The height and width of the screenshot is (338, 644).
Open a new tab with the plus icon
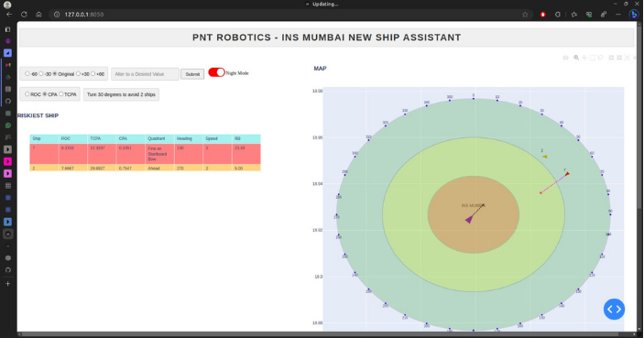(8, 284)
